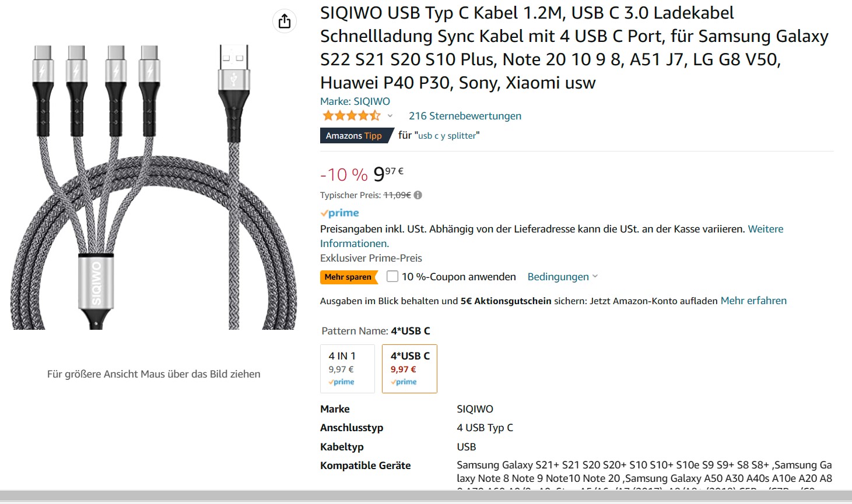This screenshot has height=504, width=852.
Task: Click the share icon above product image
Action: pyautogui.click(x=285, y=22)
